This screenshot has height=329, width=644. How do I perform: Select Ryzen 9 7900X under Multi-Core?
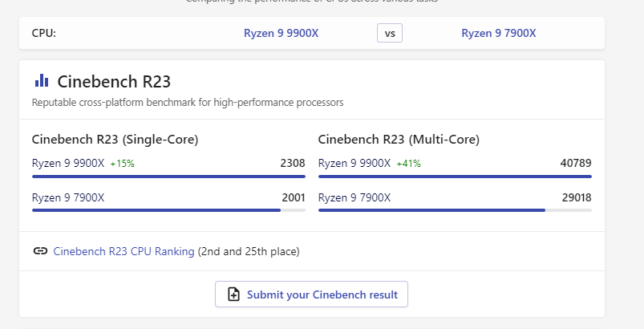click(354, 198)
